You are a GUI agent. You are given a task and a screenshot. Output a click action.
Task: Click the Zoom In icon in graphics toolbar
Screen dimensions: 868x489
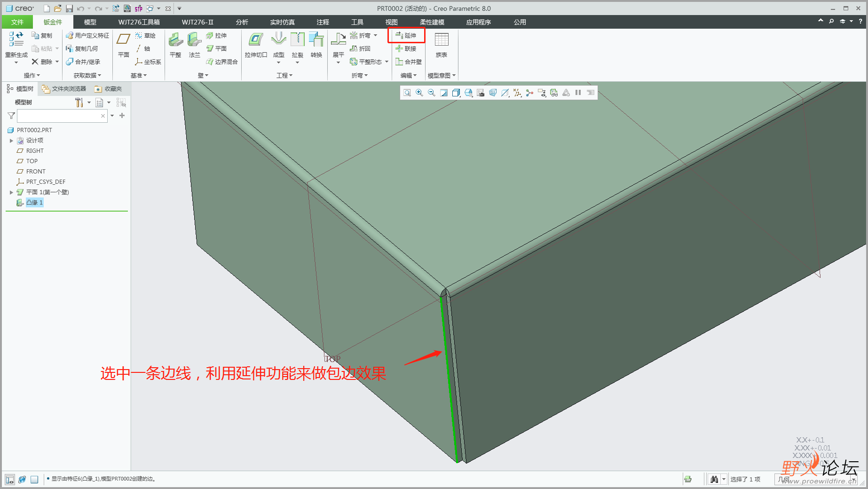(x=419, y=93)
